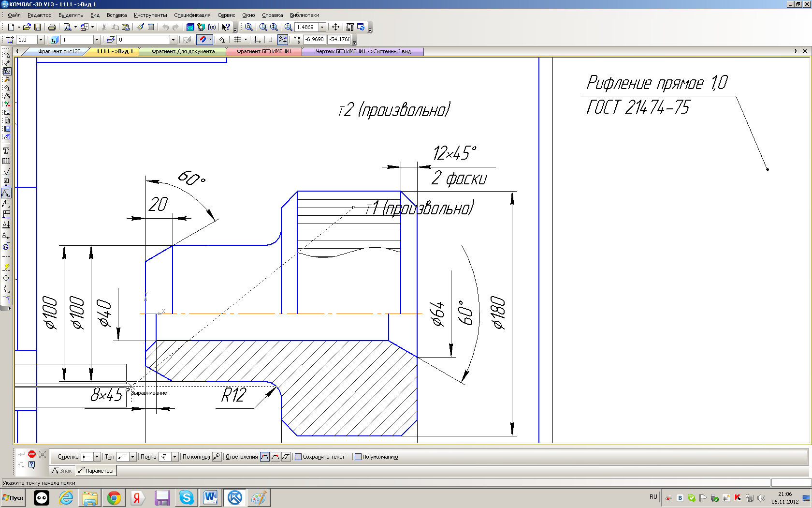Click the zoom in magnifier icon

[289, 27]
